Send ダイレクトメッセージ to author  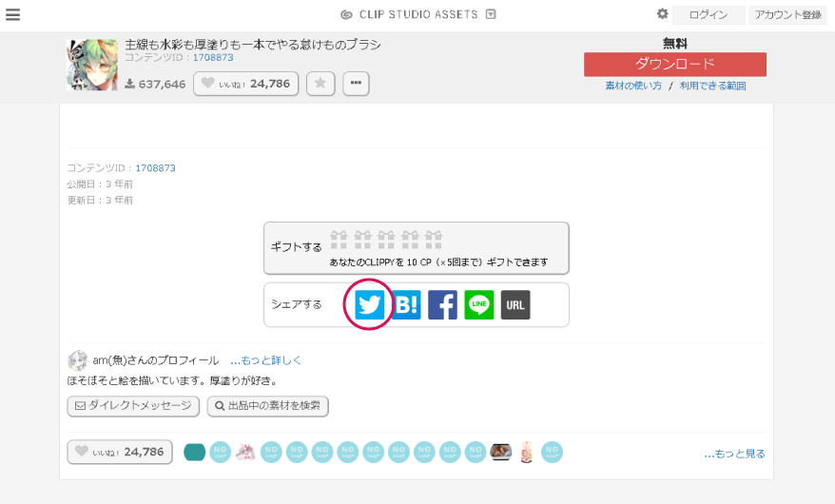pyautogui.click(x=133, y=406)
